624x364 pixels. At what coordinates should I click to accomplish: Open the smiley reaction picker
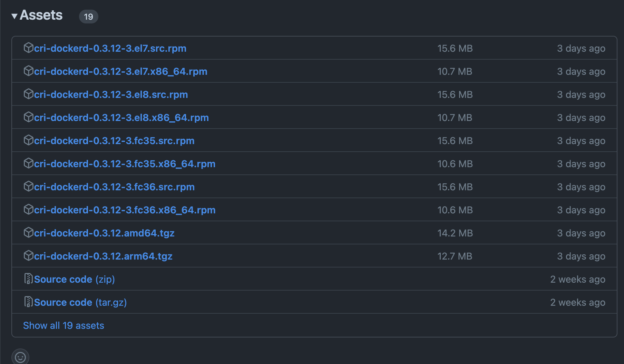pyautogui.click(x=20, y=357)
